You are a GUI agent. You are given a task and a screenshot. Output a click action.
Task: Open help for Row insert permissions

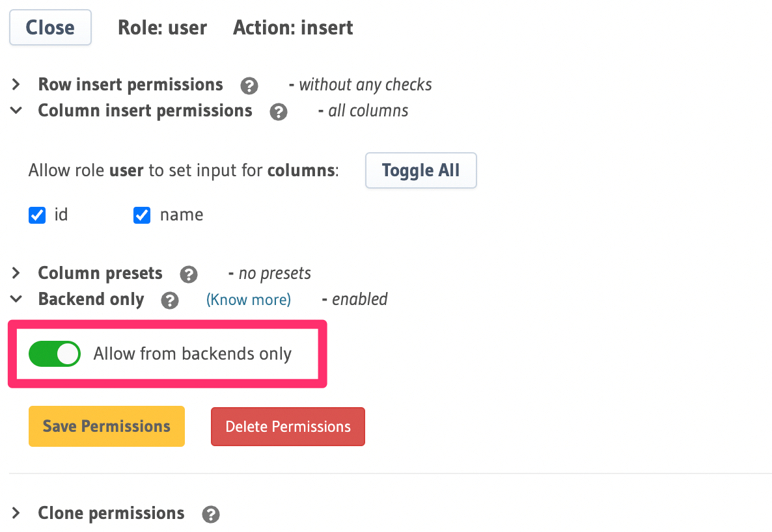(249, 85)
